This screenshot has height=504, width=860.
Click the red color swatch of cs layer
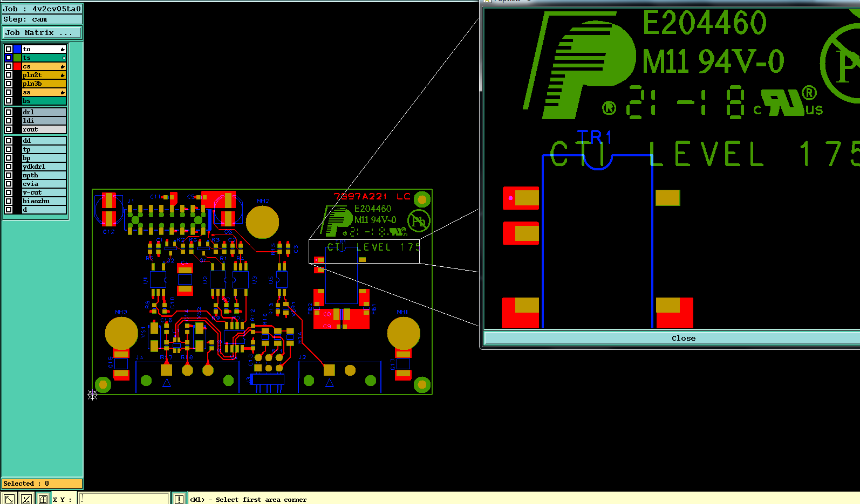pos(17,66)
